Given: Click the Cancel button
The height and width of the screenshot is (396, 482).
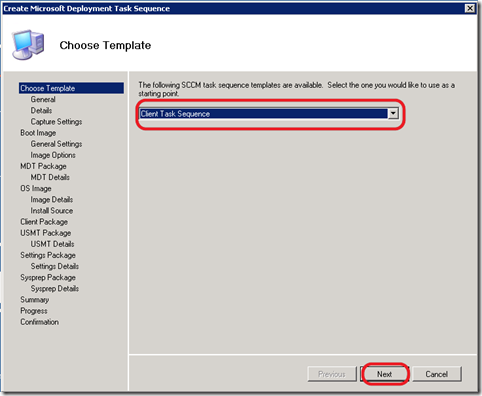Looking at the screenshot, I should [436, 374].
